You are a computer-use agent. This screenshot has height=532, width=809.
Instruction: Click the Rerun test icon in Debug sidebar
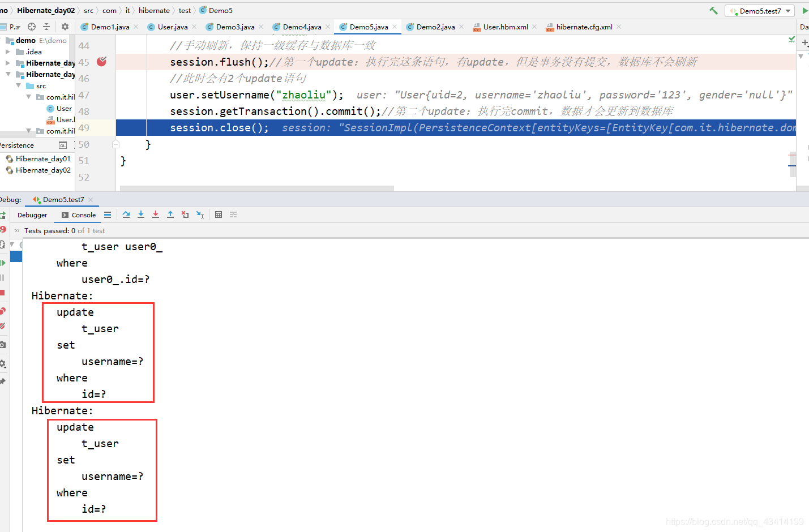[x=3, y=215]
